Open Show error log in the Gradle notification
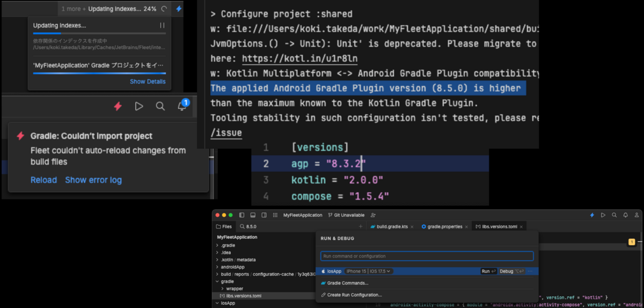 tap(93, 180)
